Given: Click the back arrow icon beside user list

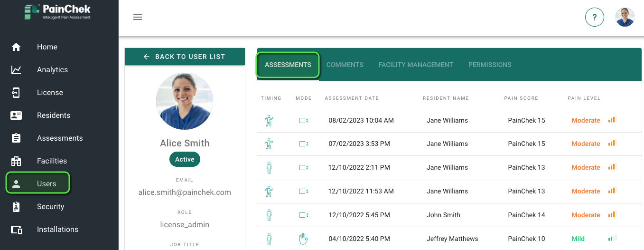Looking at the screenshot, I should (147, 57).
